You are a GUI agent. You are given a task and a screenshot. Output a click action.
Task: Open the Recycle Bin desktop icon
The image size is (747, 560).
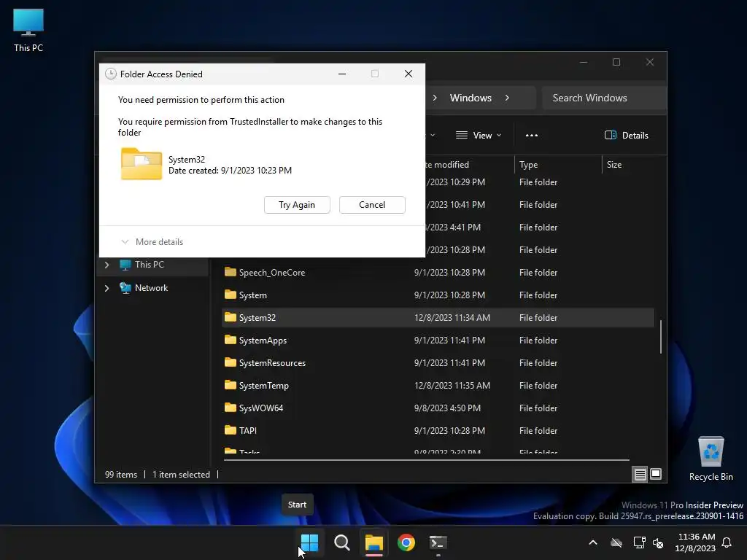pyautogui.click(x=711, y=459)
